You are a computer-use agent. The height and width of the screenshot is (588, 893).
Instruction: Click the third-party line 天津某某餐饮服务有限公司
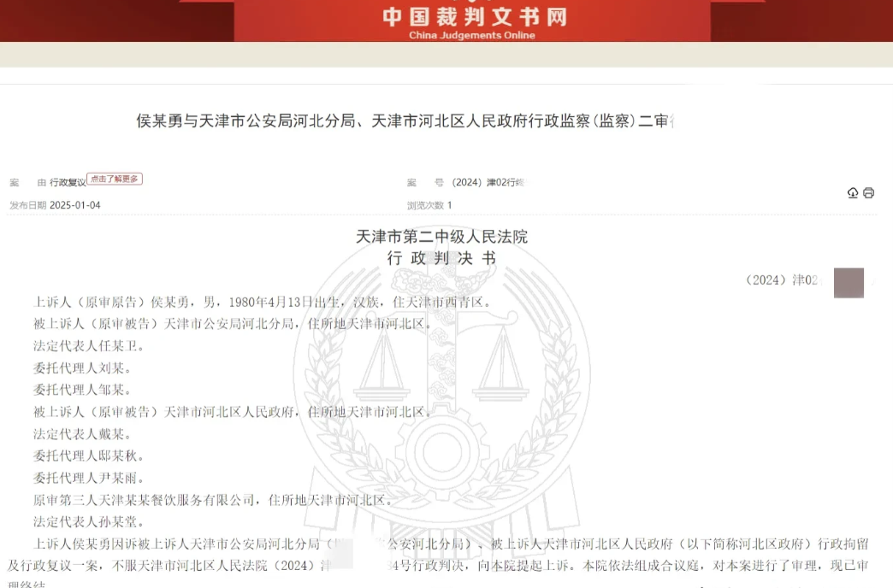(214, 500)
